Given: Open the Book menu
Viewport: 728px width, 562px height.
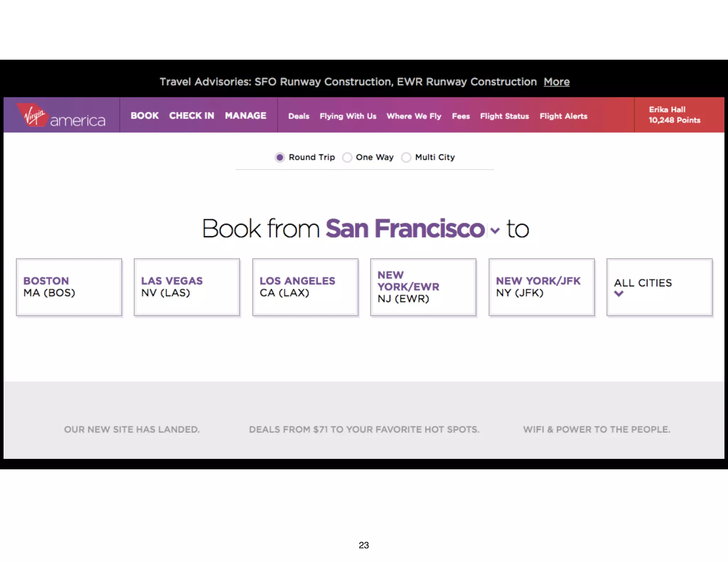Looking at the screenshot, I should tap(144, 116).
